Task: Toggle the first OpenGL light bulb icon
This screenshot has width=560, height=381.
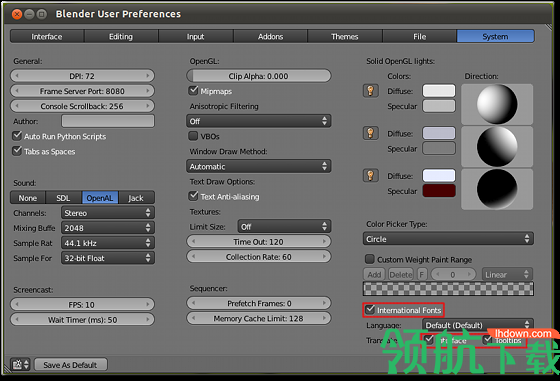Action: click(x=370, y=91)
